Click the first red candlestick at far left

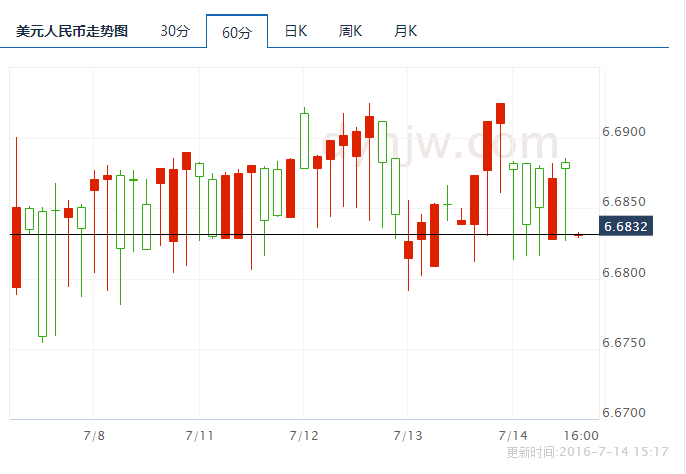17,247
